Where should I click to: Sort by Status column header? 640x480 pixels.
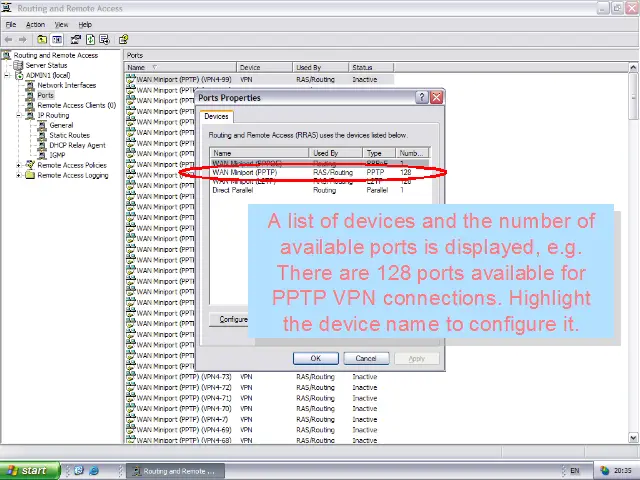371,67
